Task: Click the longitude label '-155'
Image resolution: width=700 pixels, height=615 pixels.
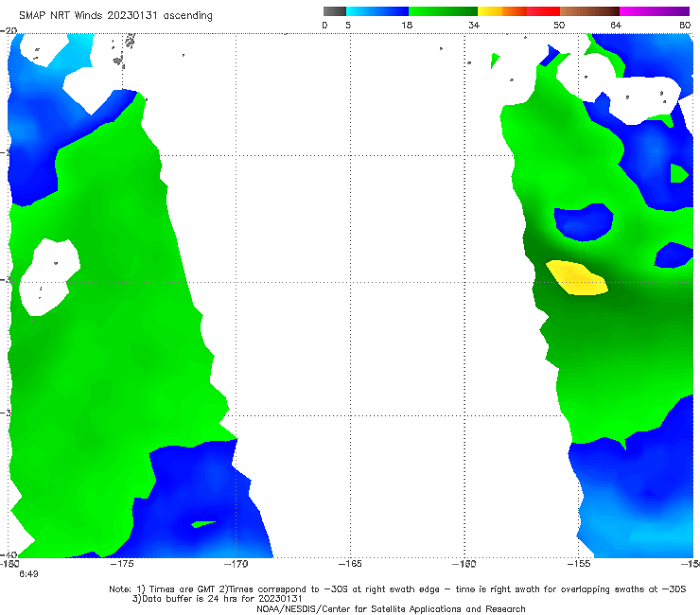Action: [579, 564]
